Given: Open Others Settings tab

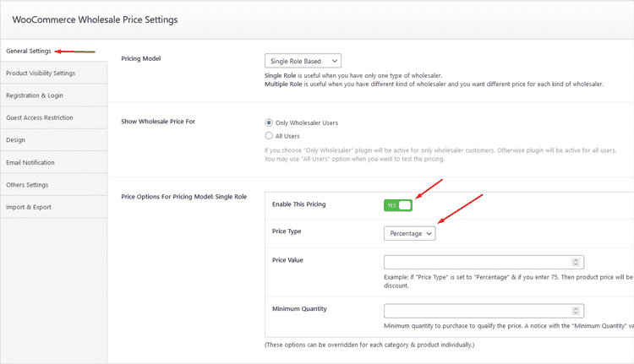Looking at the screenshot, I should pos(53,185).
